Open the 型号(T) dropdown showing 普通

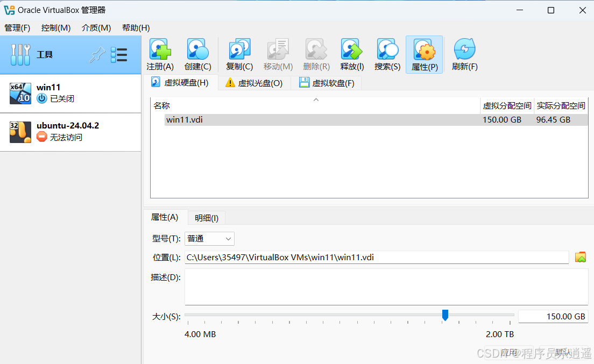(209, 239)
